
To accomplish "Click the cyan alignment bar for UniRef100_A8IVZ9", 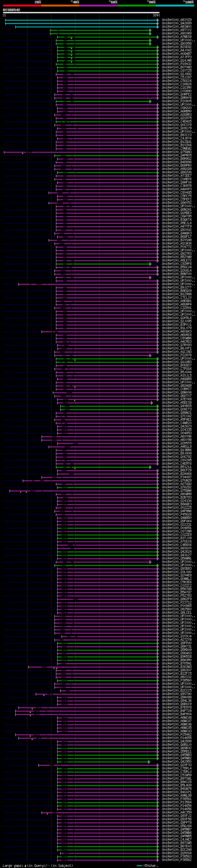I will click(x=82, y=20).
